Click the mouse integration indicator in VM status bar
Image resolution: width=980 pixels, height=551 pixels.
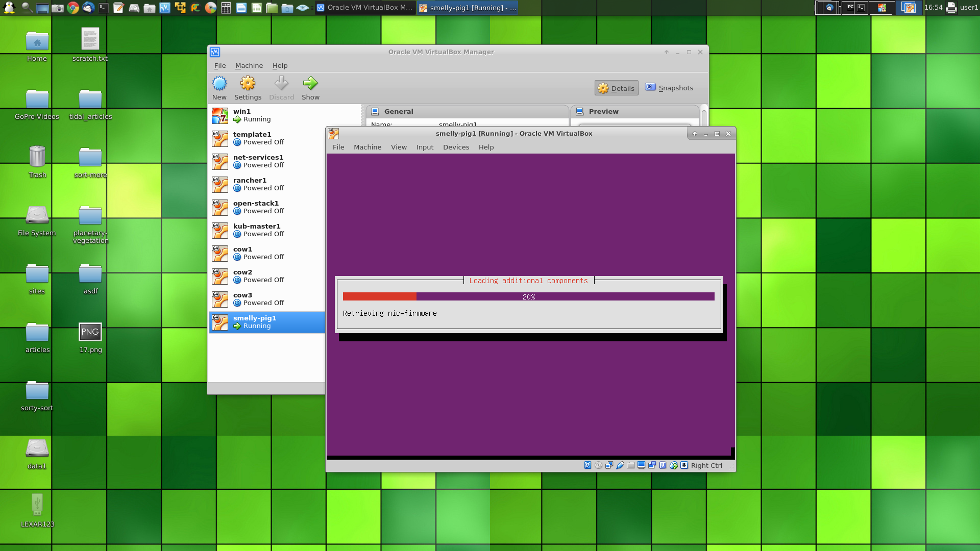(673, 465)
